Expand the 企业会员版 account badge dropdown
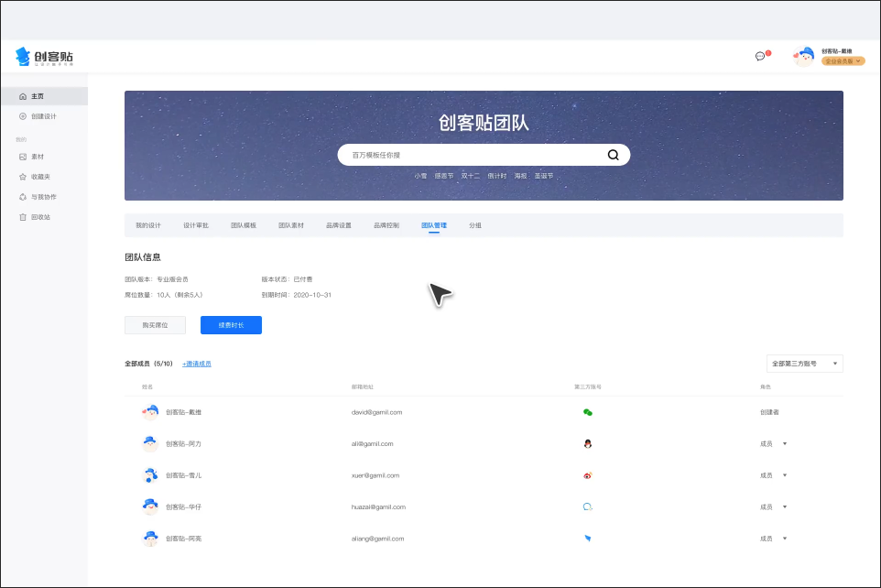881x588 pixels. click(843, 61)
